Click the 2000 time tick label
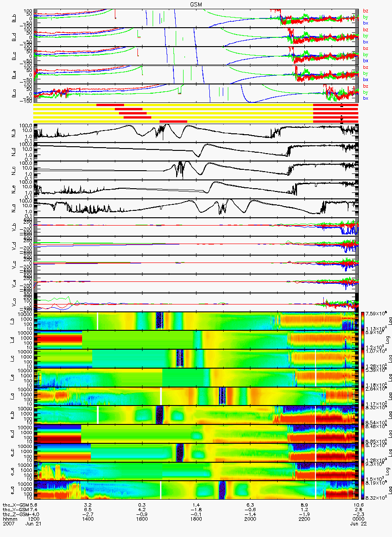This screenshot has width=392, height=537. [250, 519]
